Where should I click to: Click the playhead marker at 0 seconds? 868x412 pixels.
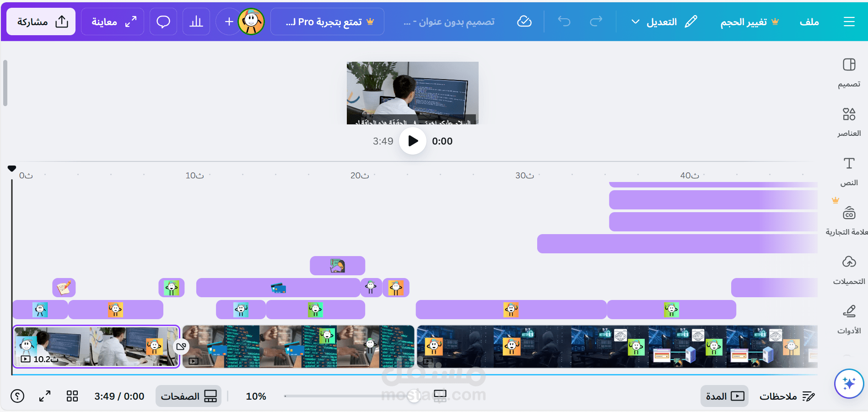coord(12,168)
